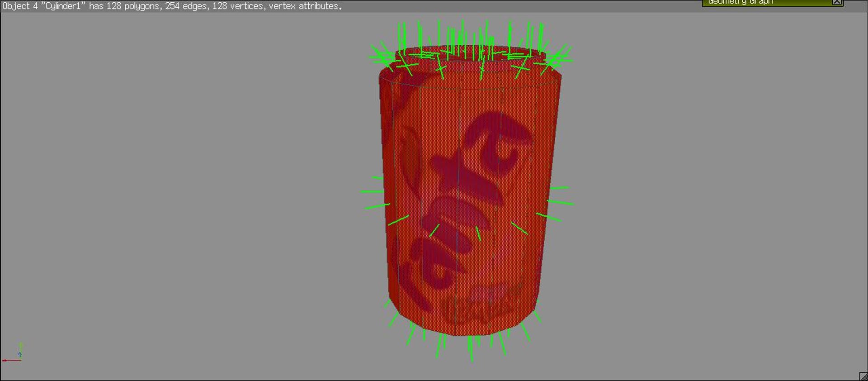
Task: Click the XYZ axis orientation gizmo
Action: pyautogui.click(x=12, y=353)
